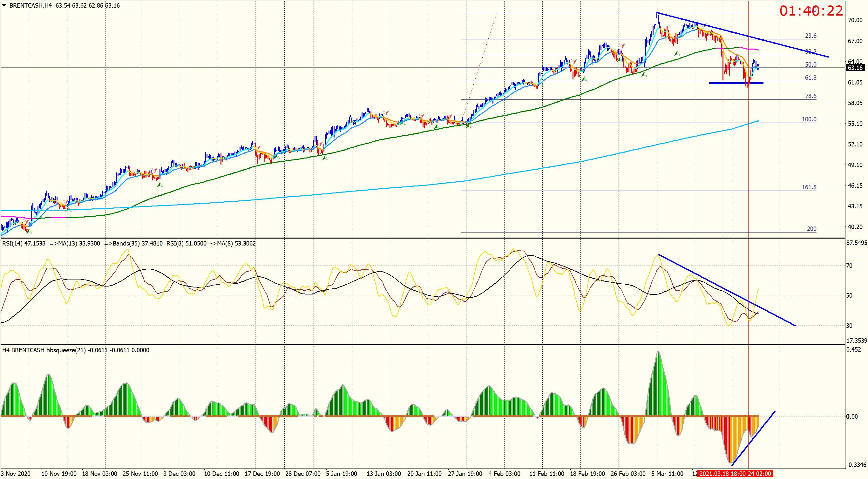Click the 200 Fibonacci level label

(811, 229)
